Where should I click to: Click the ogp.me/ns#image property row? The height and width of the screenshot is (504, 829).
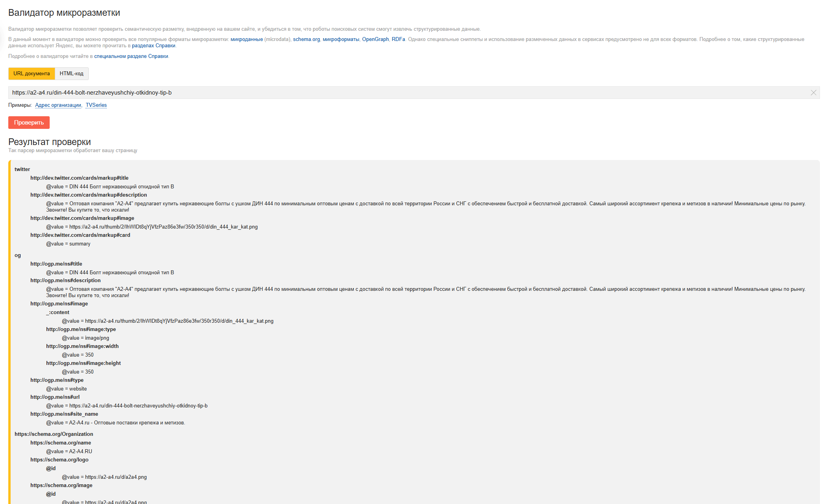pyautogui.click(x=59, y=304)
